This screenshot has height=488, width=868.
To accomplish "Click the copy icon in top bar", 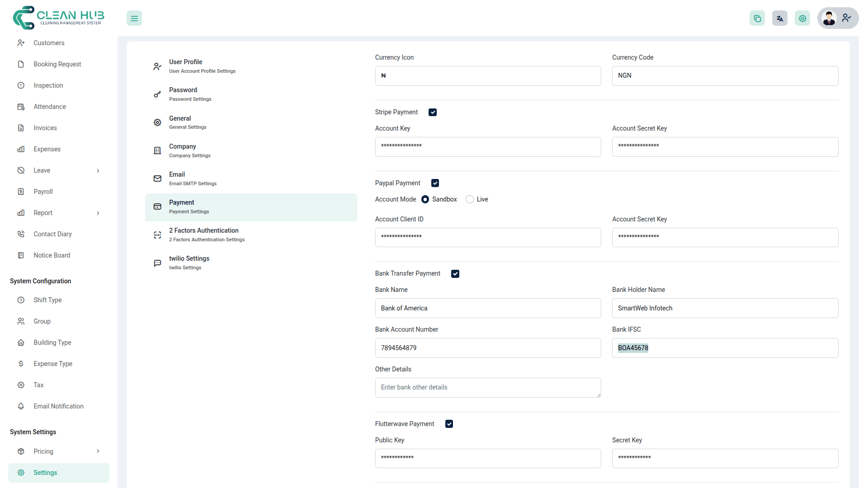I will (x=757, y=19).
